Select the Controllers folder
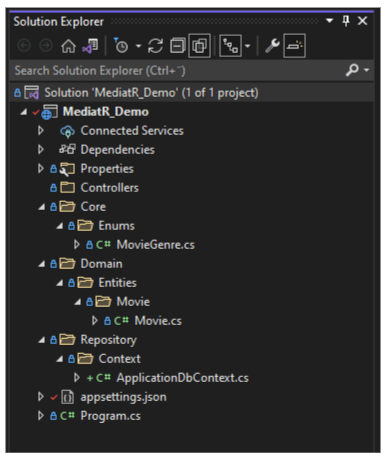 [110, 188]
